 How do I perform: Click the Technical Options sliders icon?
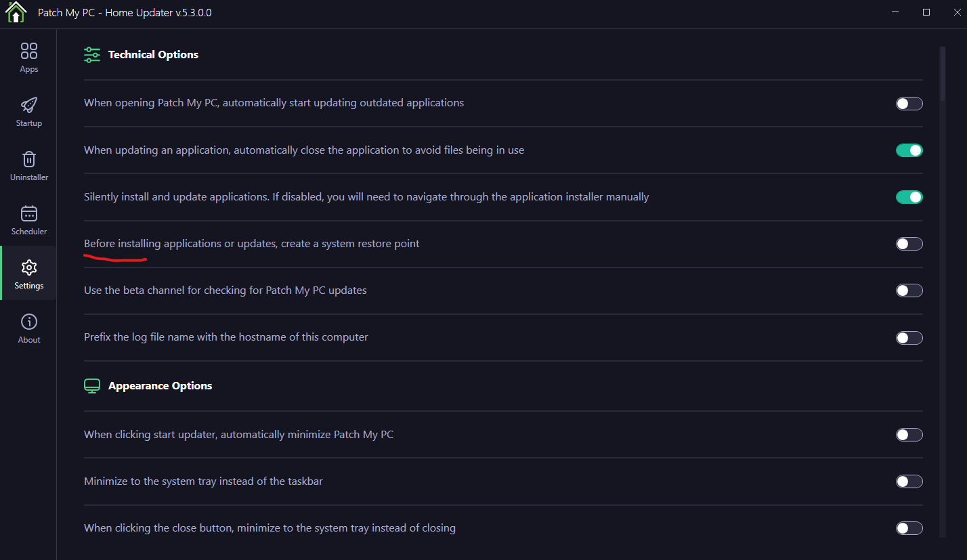click(x=92, y=55)
